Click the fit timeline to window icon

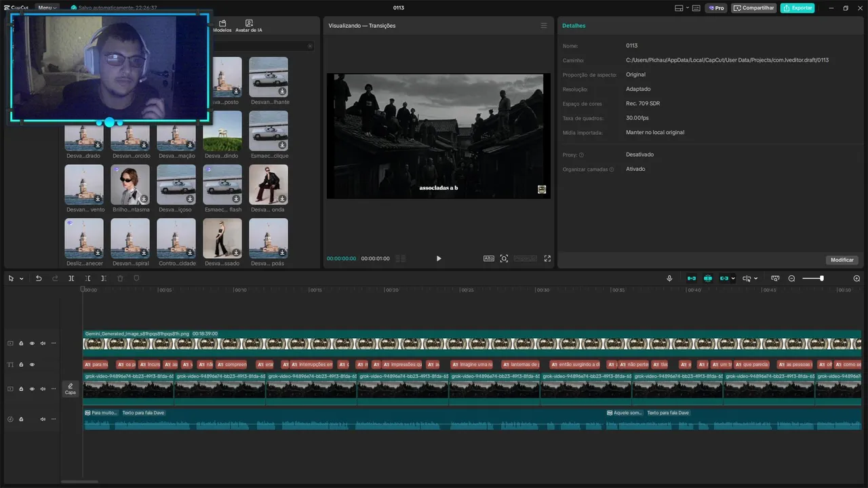pyautogui.click(x=775, y=279)
